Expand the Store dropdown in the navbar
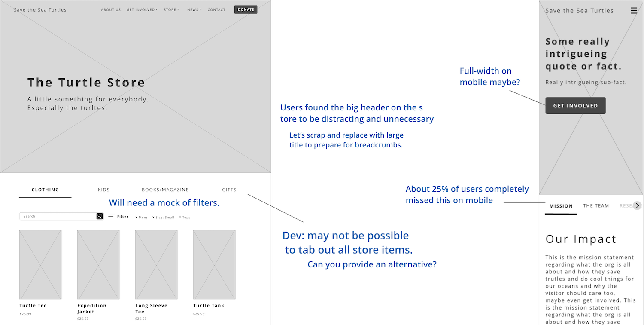The height and width of the screenshot is (325, 644). coord(171,9)
